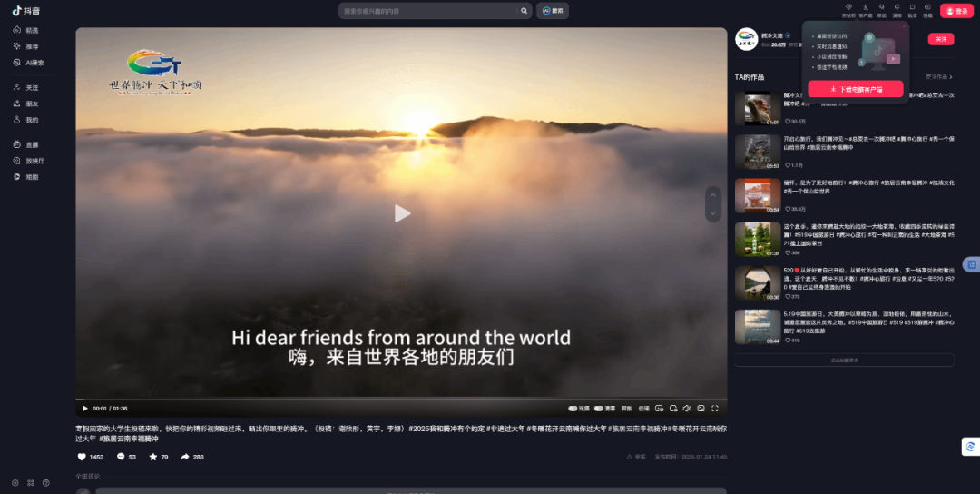Expand 更多作品 more works link

click(x=939, y=77)
